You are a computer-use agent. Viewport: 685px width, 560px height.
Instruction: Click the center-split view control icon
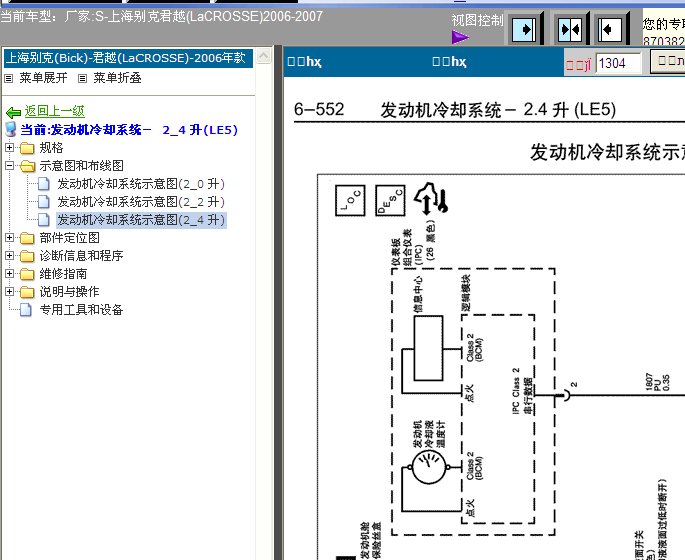pos(570,29)
